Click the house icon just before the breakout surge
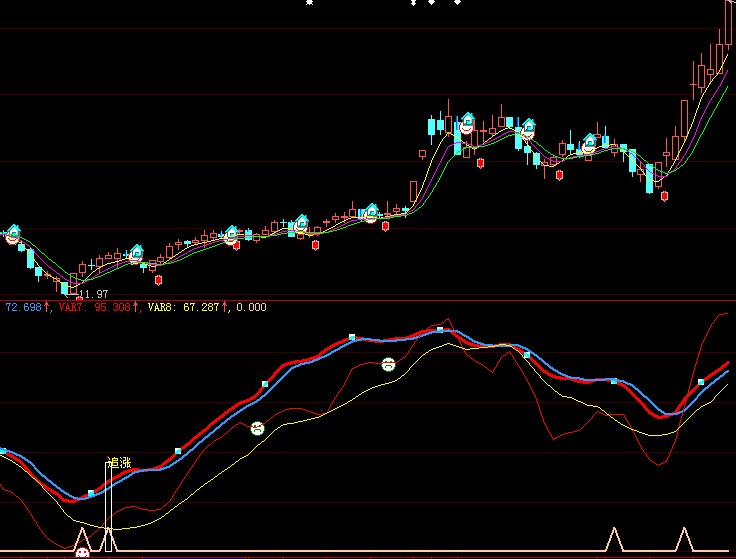This screenshot has height=559, width=736. coord(371,211)
